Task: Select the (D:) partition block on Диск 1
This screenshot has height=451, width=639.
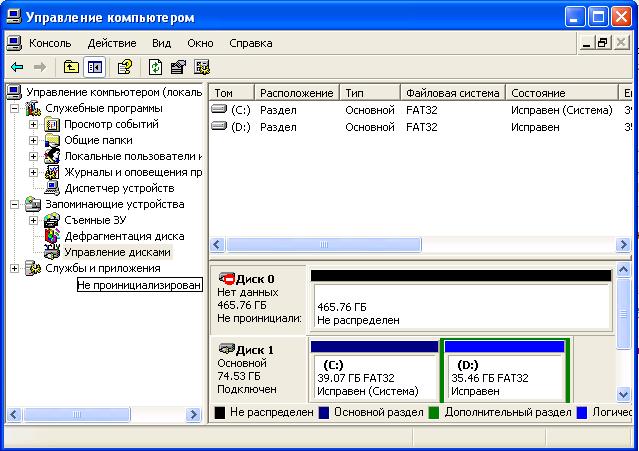Action: point(504,377)
